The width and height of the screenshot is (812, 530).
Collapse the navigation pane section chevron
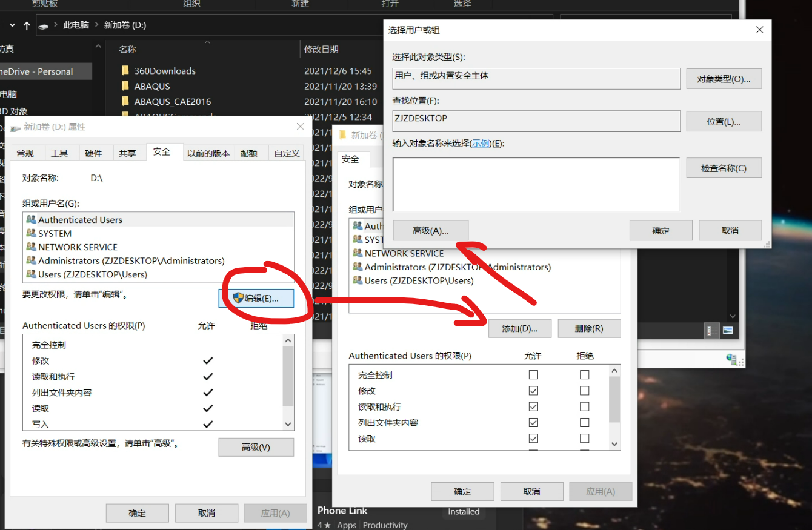98,47
